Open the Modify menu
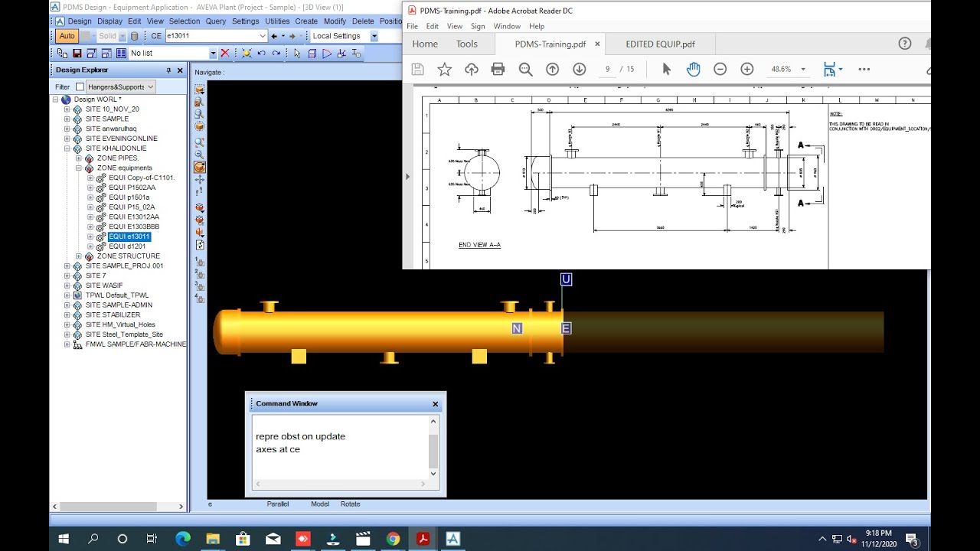The width and height of the screenshot is (980, 551). (x=335, y=21)
